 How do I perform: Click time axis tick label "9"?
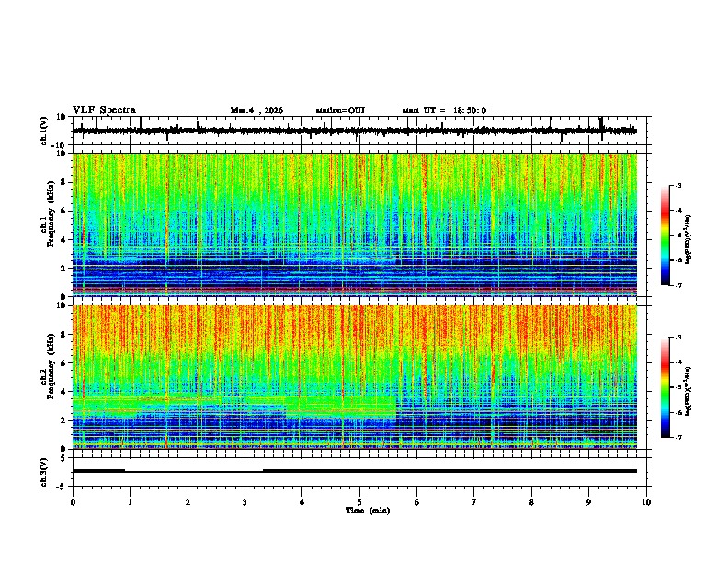pos(588,502)
